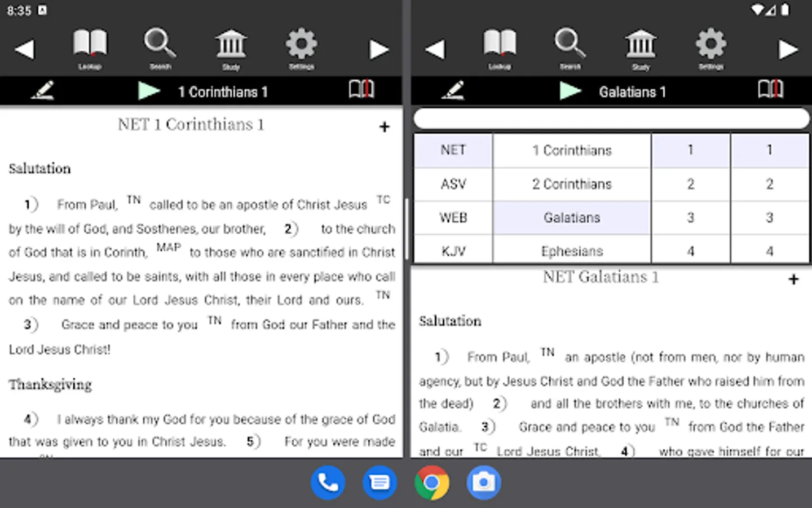Image resolution: width=812 pixels, height=508 pixels.
Task: Pick chapter 2 in the chapter column
Action: (691, 184)
